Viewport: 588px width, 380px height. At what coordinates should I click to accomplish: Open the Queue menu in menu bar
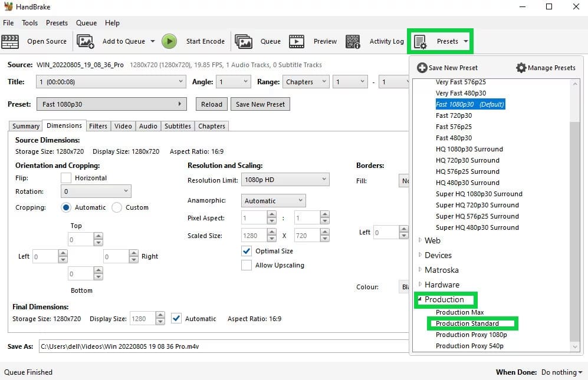(x=86, y=23)
